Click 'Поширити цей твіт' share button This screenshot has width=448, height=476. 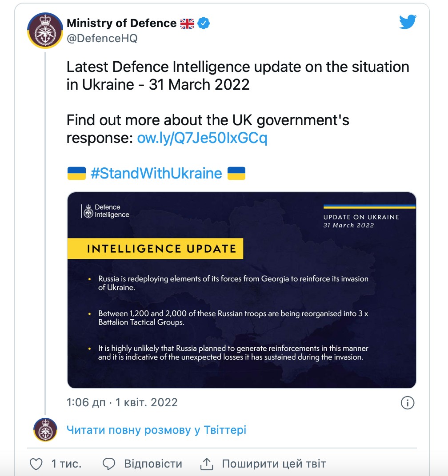pyautogui.click(x=274, y=464)
